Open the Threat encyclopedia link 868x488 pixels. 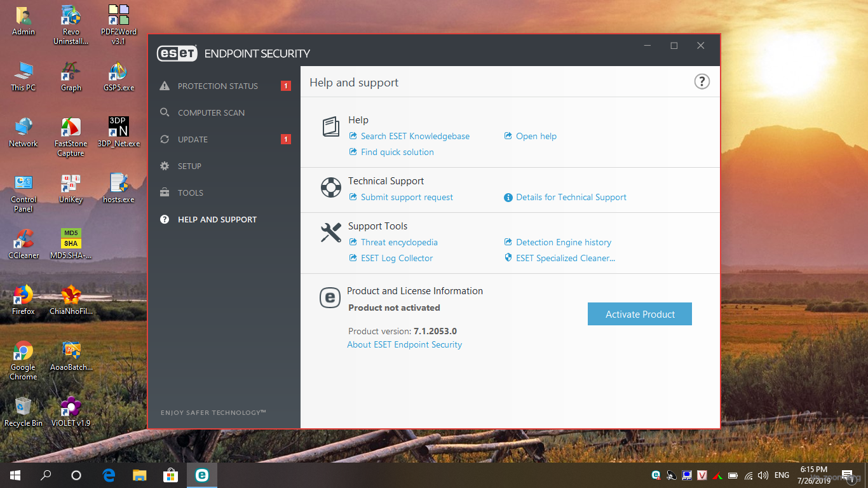pyautogui.click(x=399, y=243)
